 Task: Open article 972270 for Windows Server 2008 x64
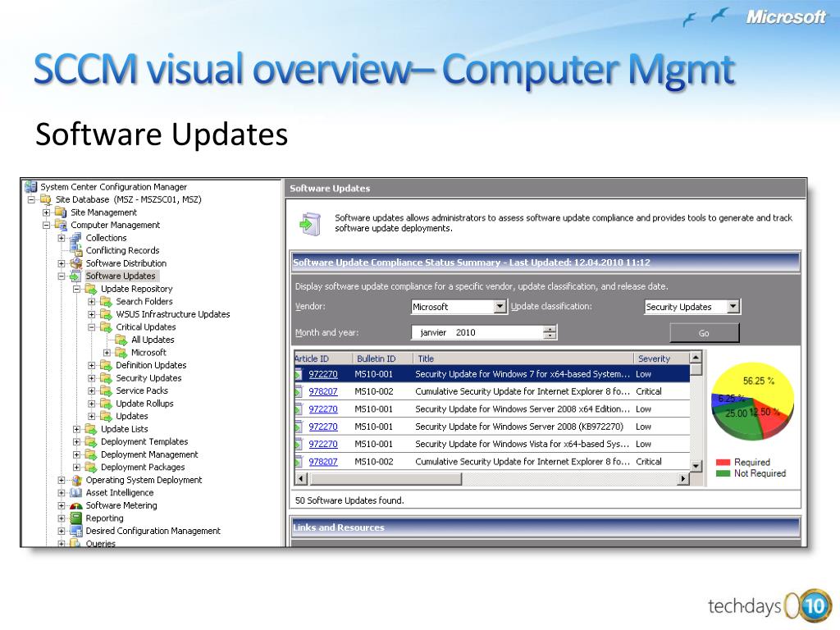(323, 409)
